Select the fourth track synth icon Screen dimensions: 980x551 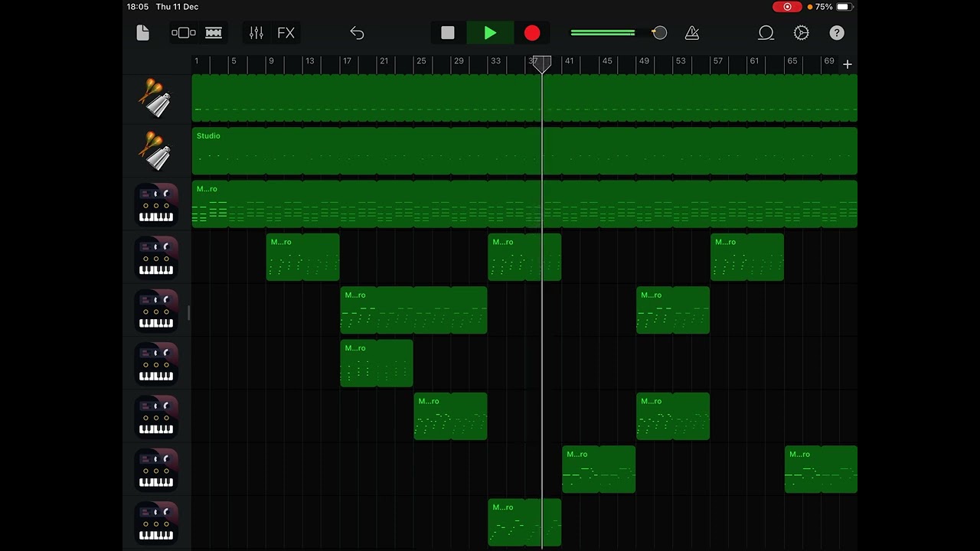(x=156, y=257)
